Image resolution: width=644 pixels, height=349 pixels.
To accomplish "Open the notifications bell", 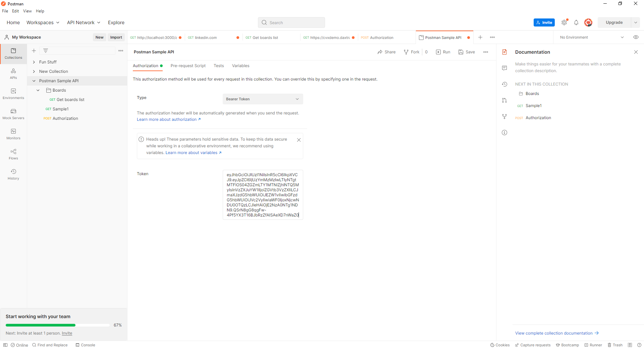I will (x=576, y=22).
